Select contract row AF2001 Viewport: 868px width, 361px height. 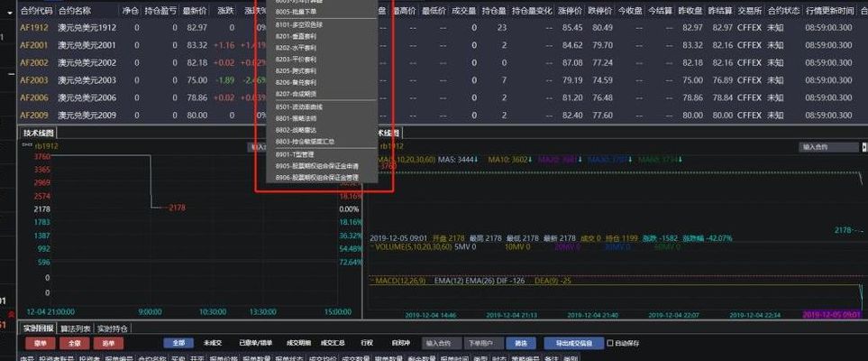pos(443,45)
